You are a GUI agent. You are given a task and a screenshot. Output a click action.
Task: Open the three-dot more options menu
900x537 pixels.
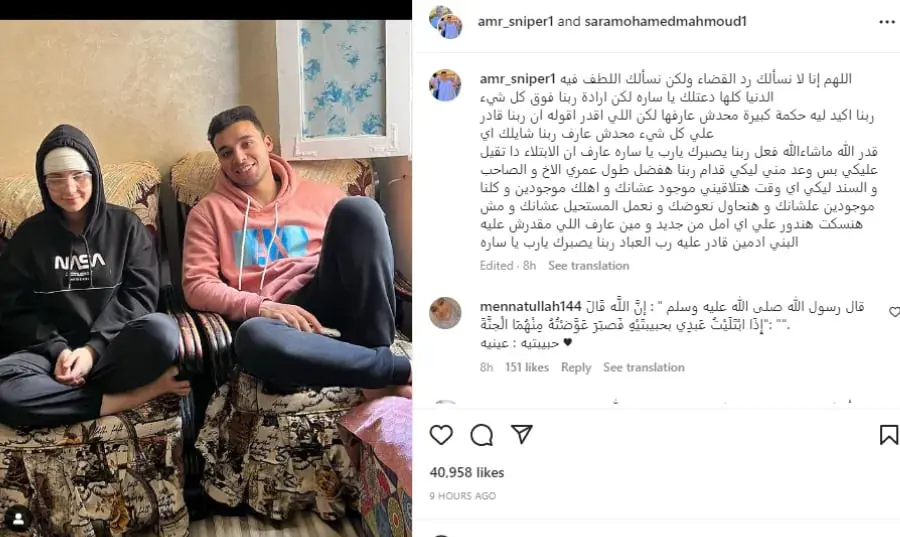[x=887, y=22]
